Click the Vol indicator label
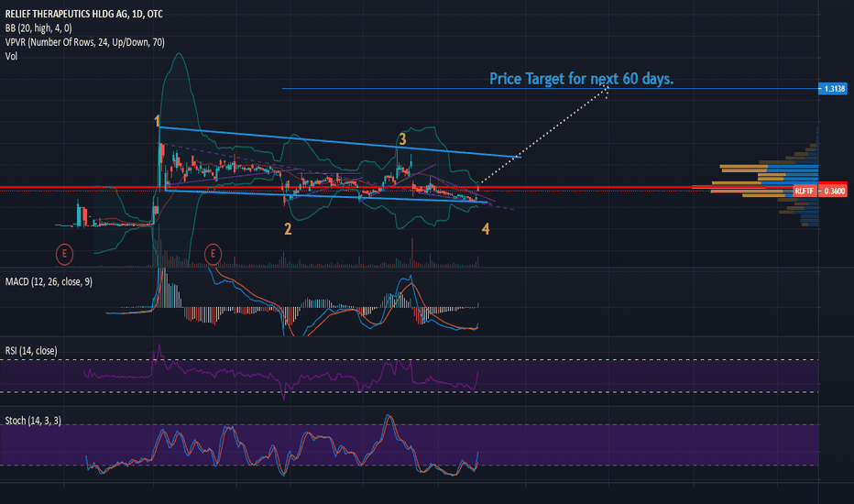The width and height of the screenshot is (854, 504). pos(11,56)
